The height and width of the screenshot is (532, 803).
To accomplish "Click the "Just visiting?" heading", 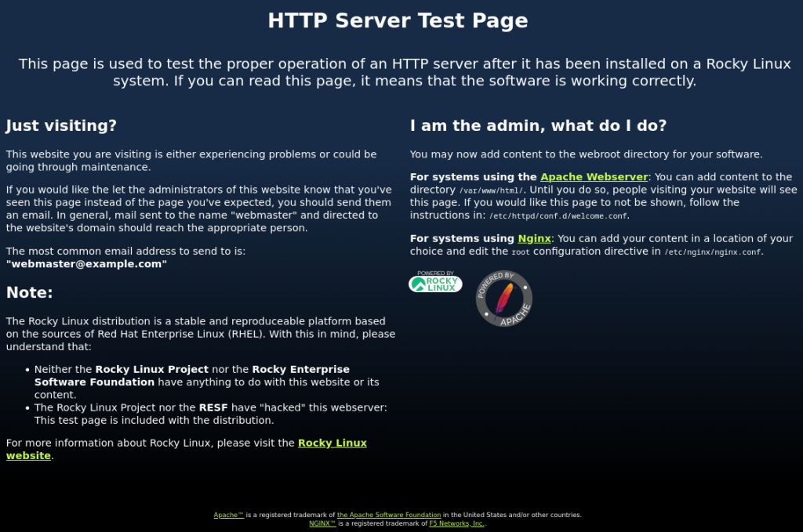I will coord(61,126).
